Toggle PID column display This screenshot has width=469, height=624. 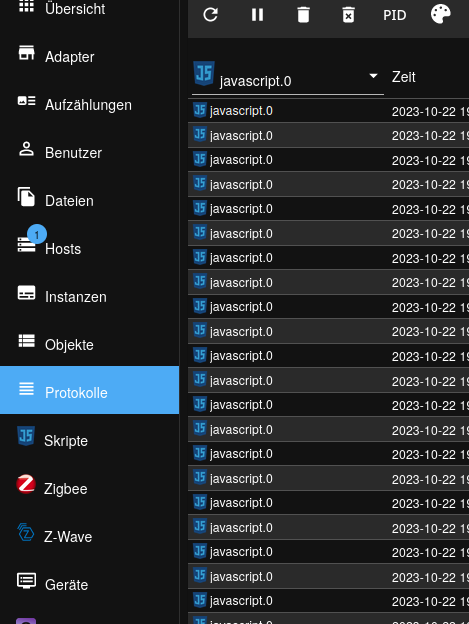pos(395,15)
